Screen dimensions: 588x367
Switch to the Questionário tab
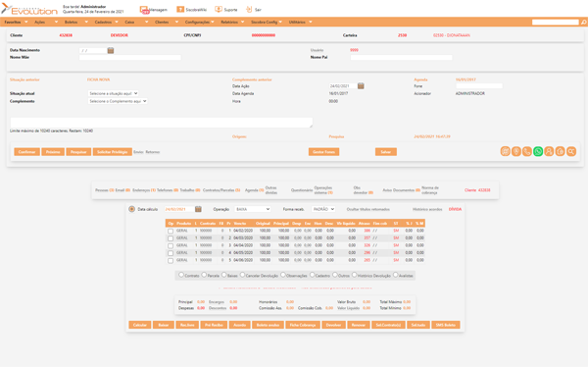302,190
